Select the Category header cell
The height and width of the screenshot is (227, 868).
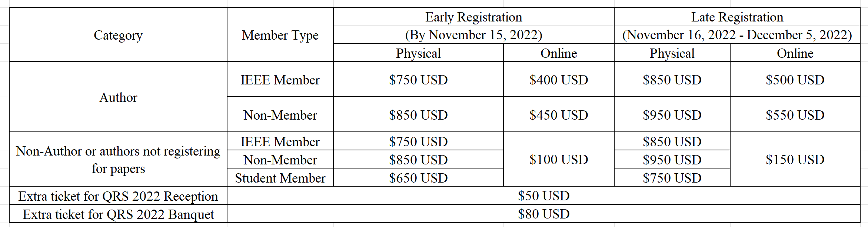click(x=118, y=35)
